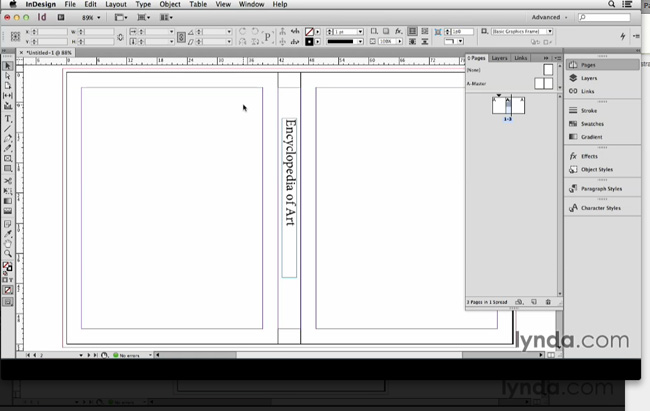Open the zoom level 89% dropdown
The image size is (650, 411).
click(x=91, y=17)
